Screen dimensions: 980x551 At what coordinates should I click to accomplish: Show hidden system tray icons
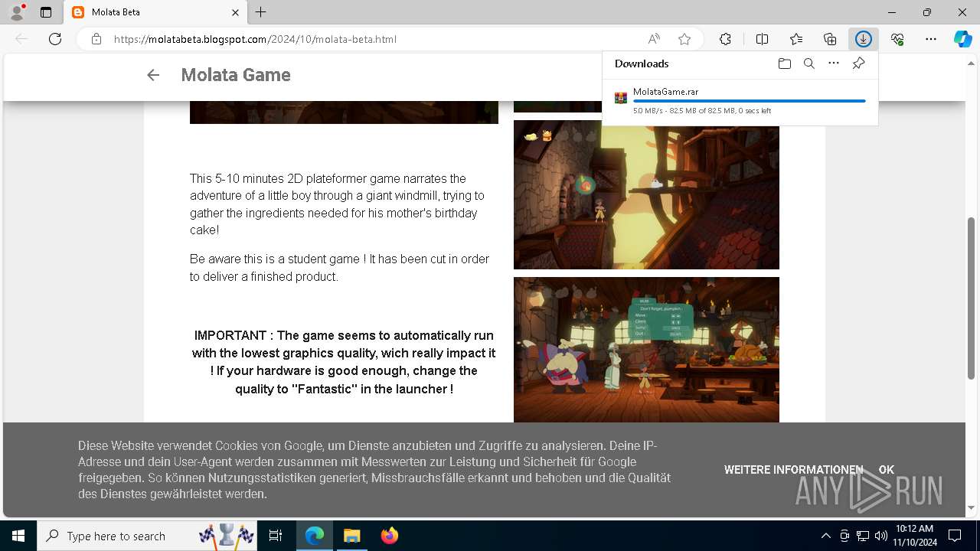(825, 536)
